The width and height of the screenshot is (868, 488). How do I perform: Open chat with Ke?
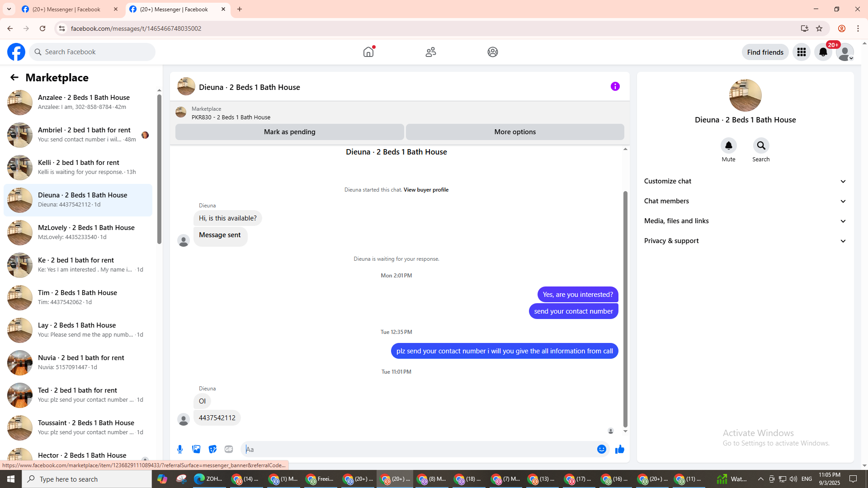point(78,265)
